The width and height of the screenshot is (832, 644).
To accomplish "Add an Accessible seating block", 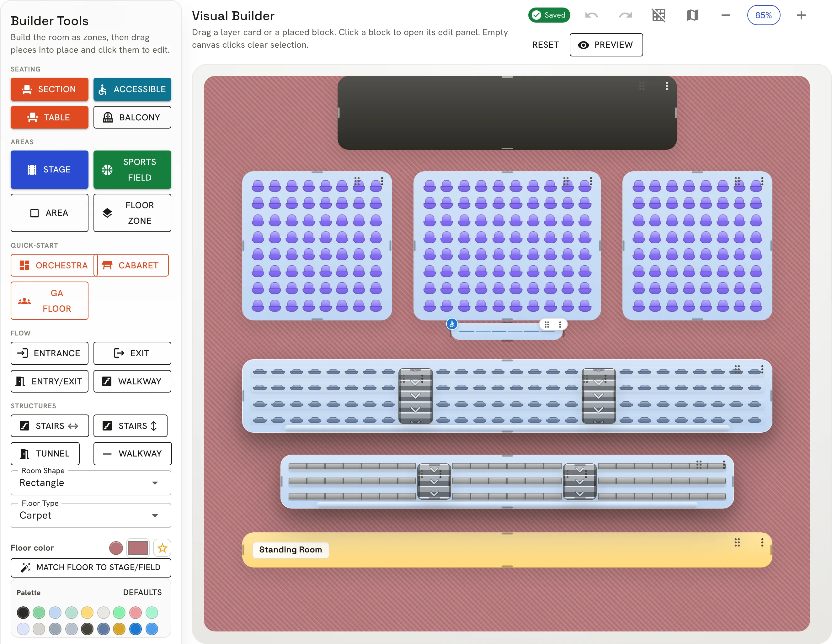I will coord(132,89).
